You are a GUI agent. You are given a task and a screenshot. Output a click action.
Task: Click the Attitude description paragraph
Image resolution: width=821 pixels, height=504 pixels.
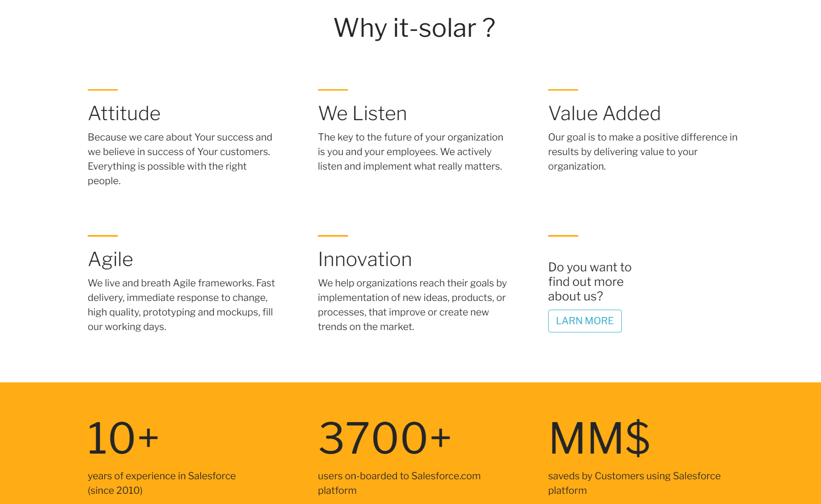click(180, 159)
